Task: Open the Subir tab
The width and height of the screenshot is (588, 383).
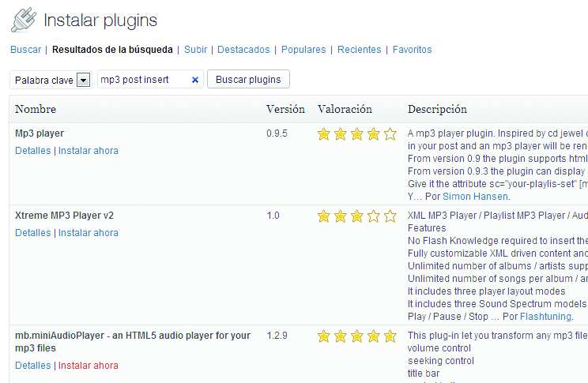Action: [x=195, y=50]
